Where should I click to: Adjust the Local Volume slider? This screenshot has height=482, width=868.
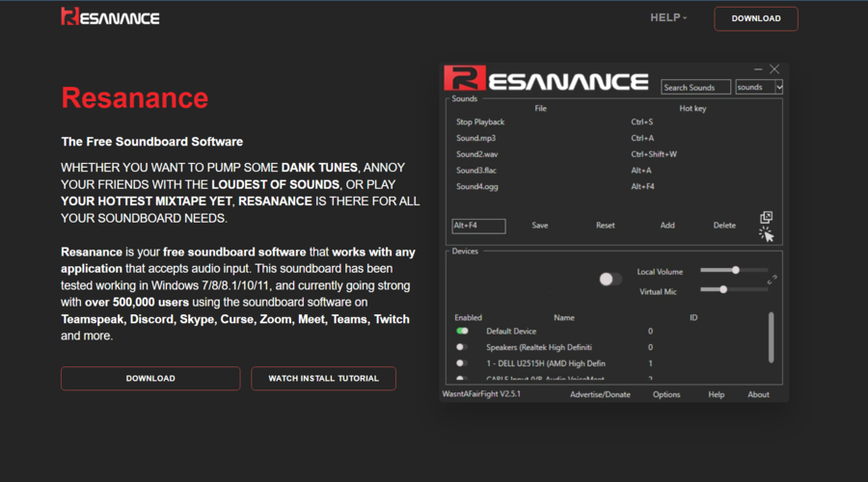click(x=734, y=270)
